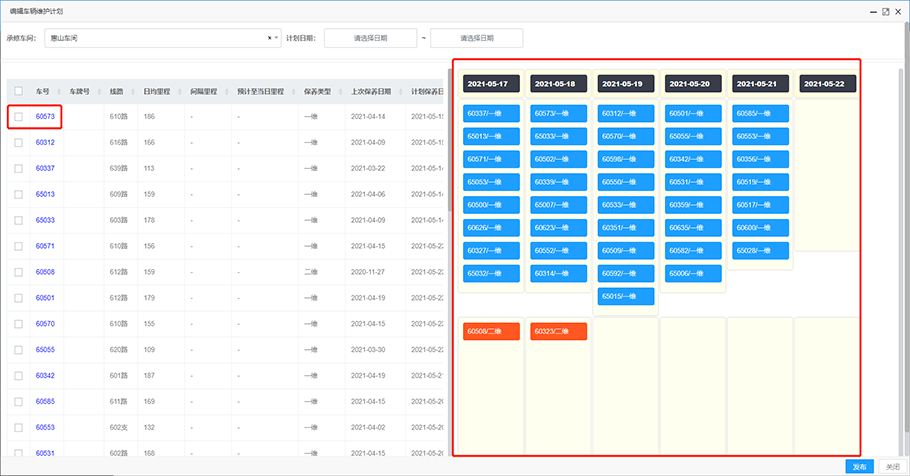Minimize the plan editor dialog
This screenshot has width=910, height=476.
(871, 10)
